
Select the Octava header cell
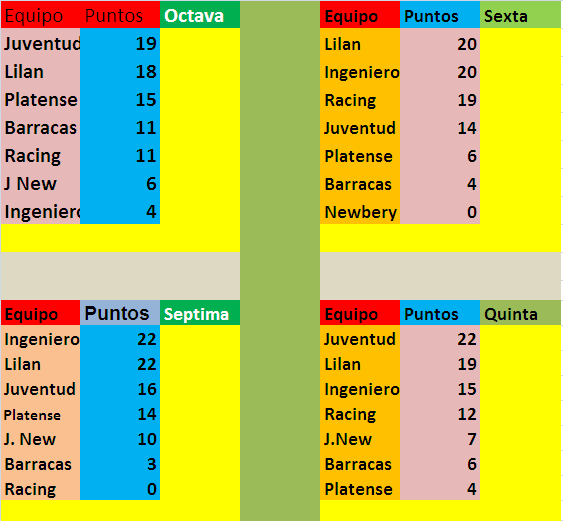[x=200, y=15]
